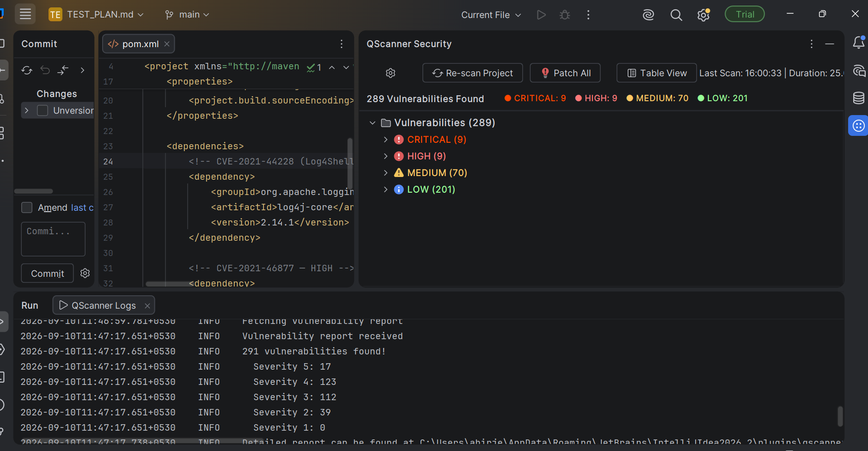868x451 pixels.
Task: Jump to next highlighted problem arrow
Action: coord(346,67)
